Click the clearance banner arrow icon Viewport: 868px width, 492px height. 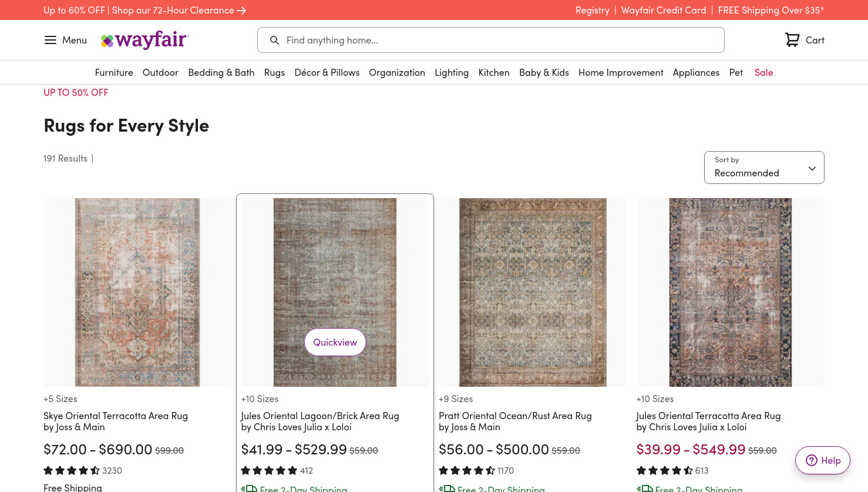[241, 11]
